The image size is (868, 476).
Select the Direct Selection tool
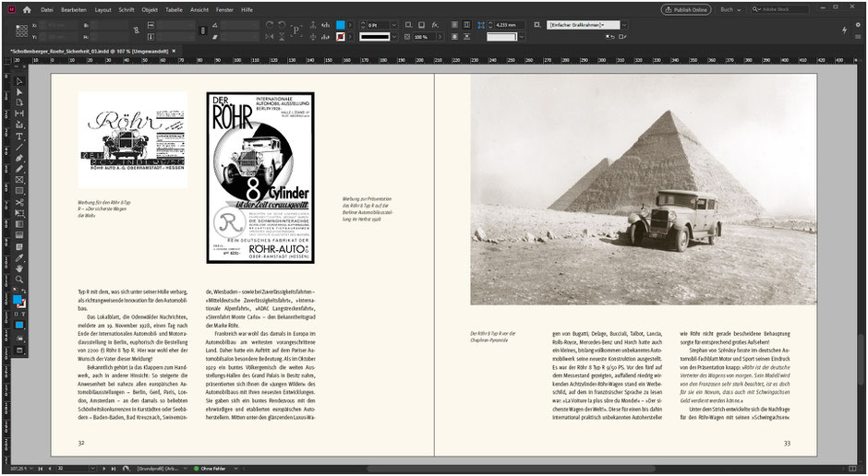19,92
